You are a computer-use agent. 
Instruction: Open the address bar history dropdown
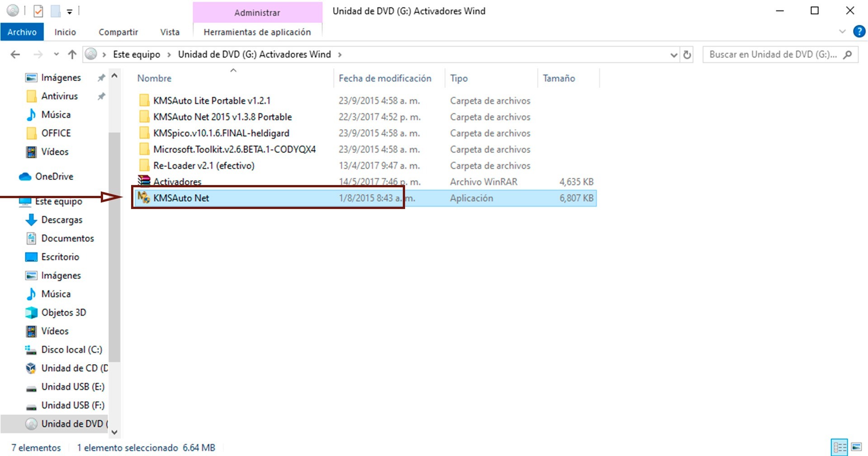click(674, 55)
